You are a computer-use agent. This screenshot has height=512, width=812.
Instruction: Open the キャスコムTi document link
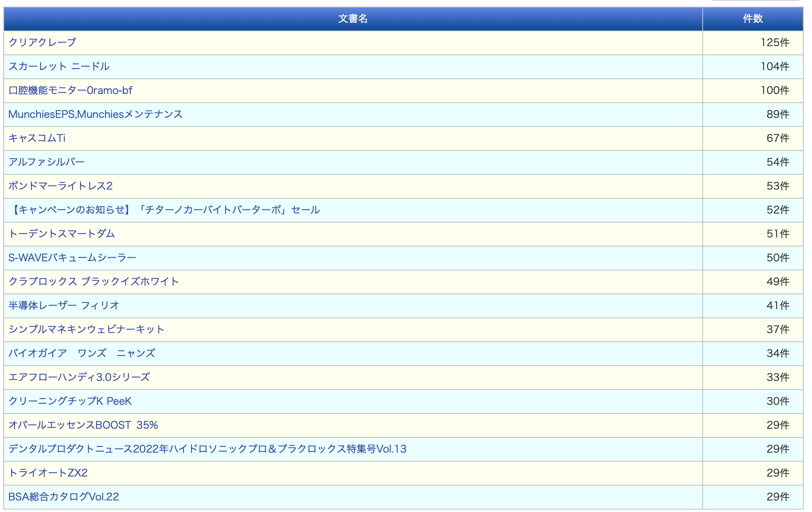pyautogui.click(x=37, y=138)
